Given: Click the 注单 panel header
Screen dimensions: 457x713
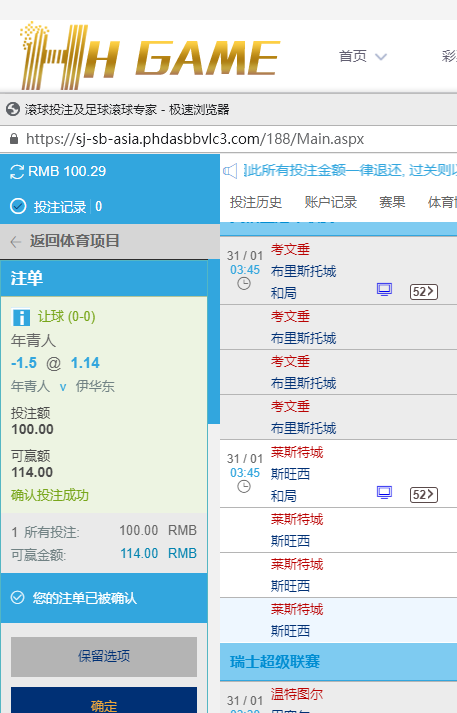Looking at the screenshot, I should pos(104,278).
